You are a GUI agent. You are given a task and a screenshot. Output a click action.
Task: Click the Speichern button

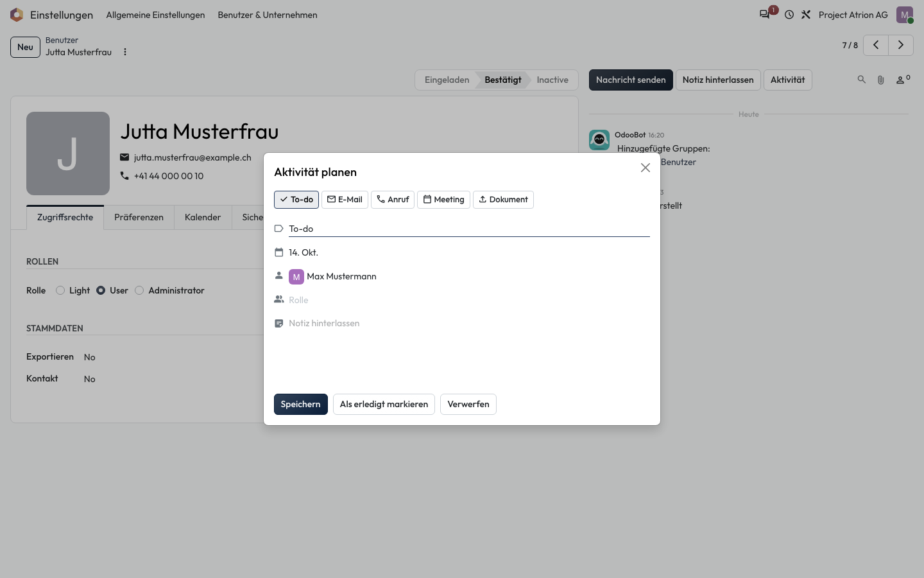[301, 404]
